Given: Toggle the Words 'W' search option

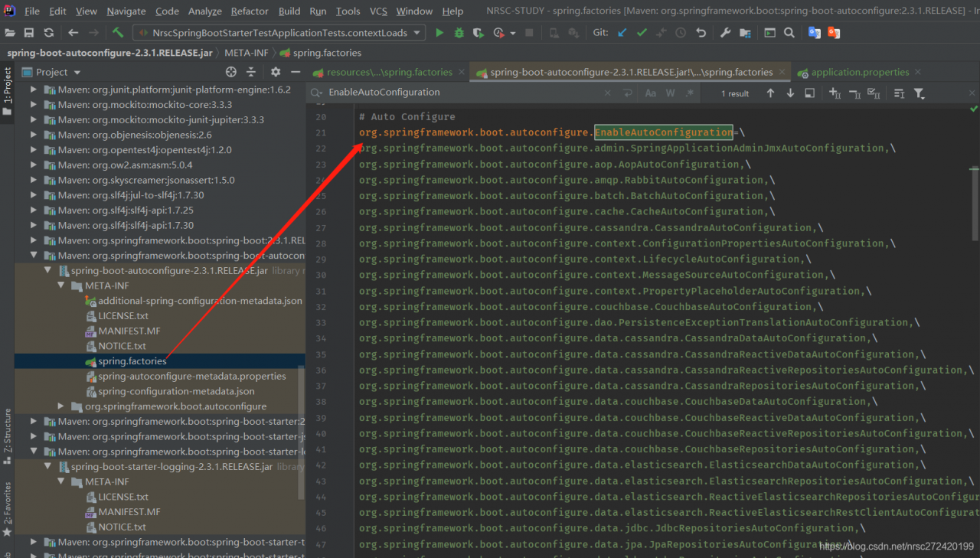Looking at the screenshot, I should [670, 93].
